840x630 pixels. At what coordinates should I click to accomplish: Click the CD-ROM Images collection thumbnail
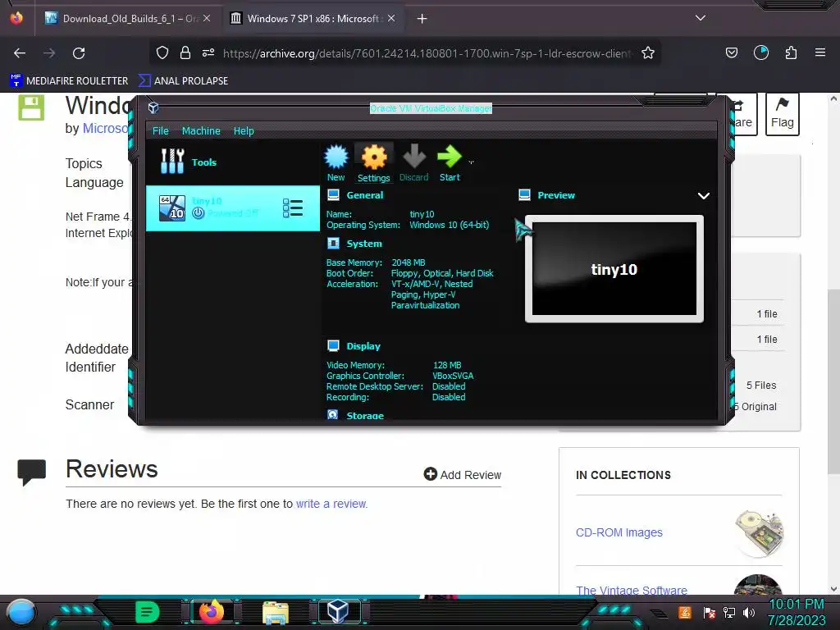pos(759,533)
